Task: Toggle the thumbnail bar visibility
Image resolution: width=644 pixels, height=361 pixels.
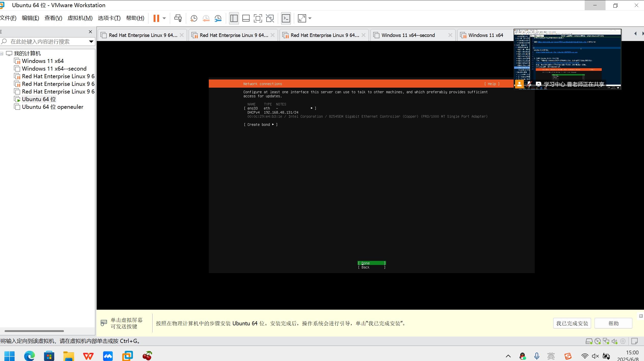Action: coord(246,18)
